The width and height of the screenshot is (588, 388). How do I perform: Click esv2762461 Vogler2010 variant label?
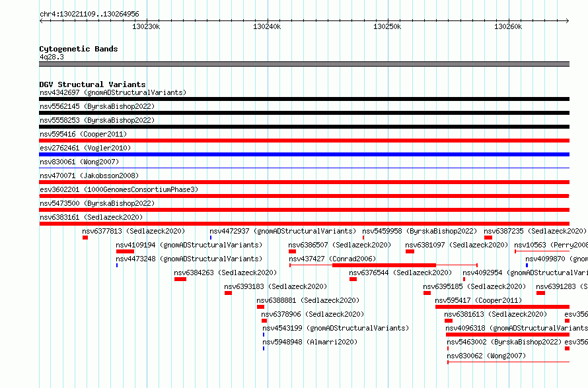pos(85,148)
